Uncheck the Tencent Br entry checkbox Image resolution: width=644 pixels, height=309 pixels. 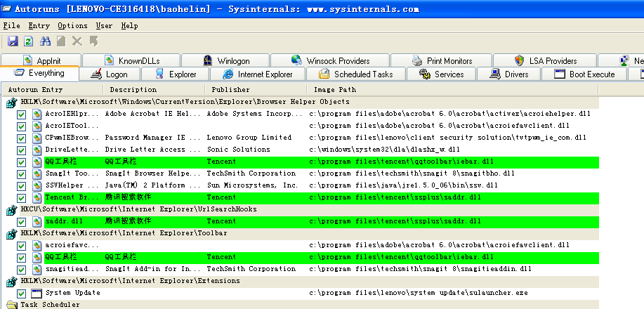click(x=21, y=197)
